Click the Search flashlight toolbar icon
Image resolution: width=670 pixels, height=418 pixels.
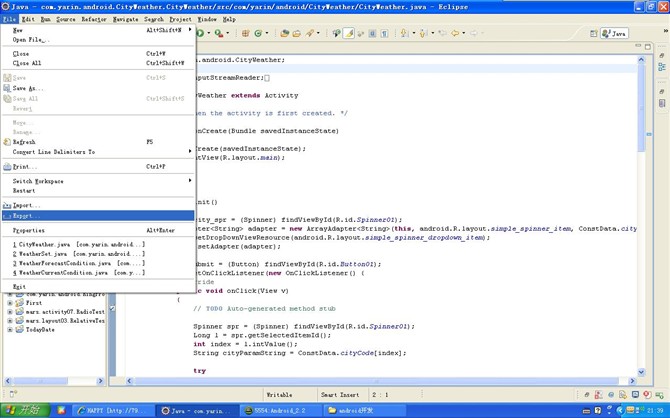310,33
